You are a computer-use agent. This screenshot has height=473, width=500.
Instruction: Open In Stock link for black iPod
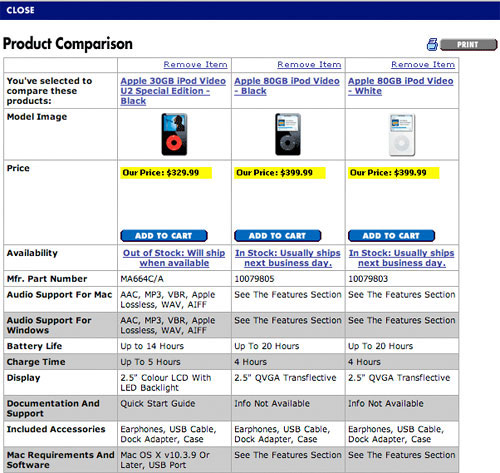[x=288, y=258]
